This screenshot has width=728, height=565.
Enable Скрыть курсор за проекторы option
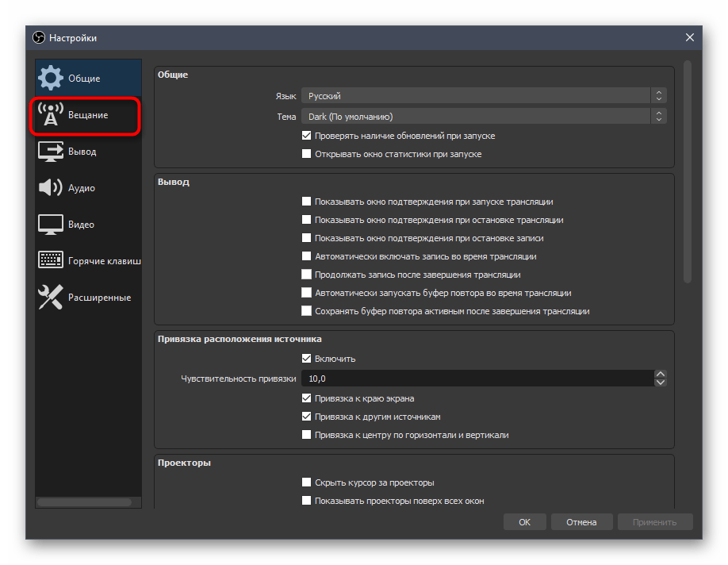coord(307,482)
